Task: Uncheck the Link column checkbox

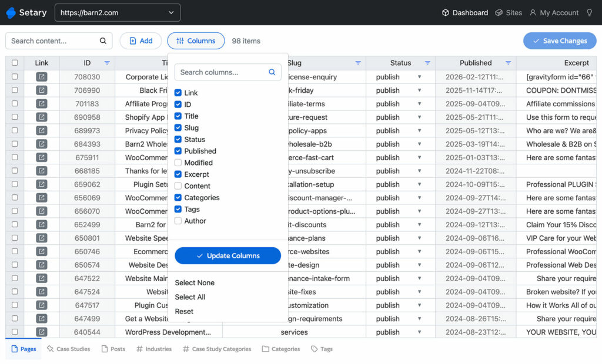Action: coord(178,92)
